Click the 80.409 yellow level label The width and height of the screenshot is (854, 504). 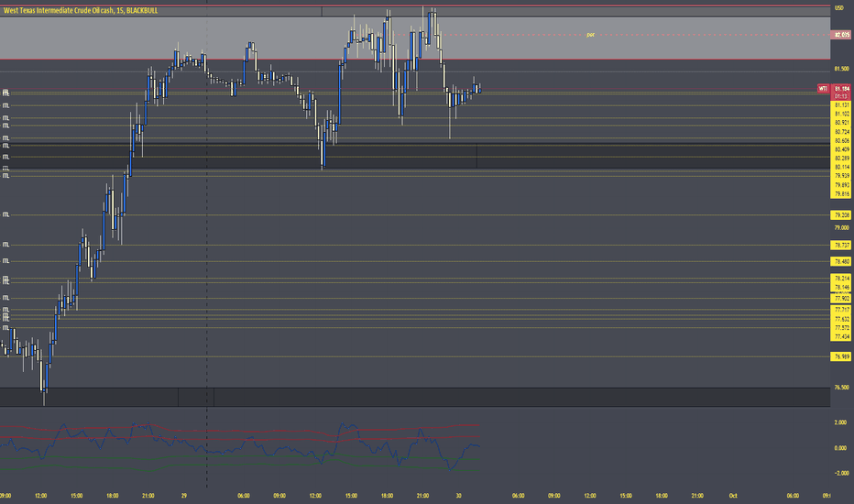click(x=841, y=149)
